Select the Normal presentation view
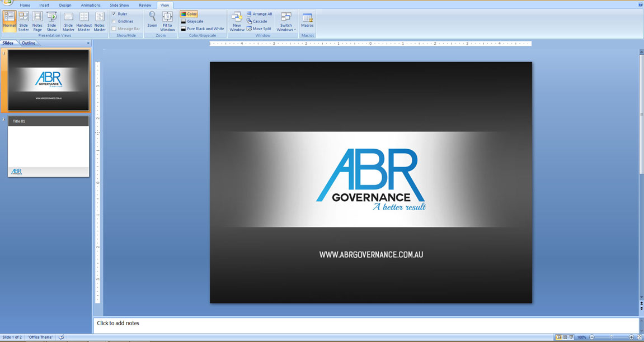644x342 pixels. [x=10, y=21]
